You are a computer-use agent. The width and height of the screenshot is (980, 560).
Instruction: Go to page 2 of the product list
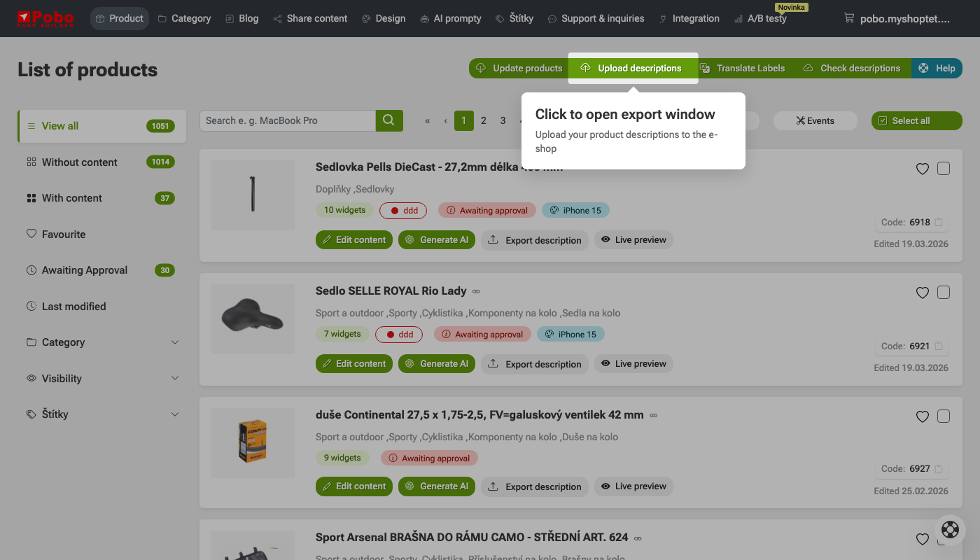[483, 120]
